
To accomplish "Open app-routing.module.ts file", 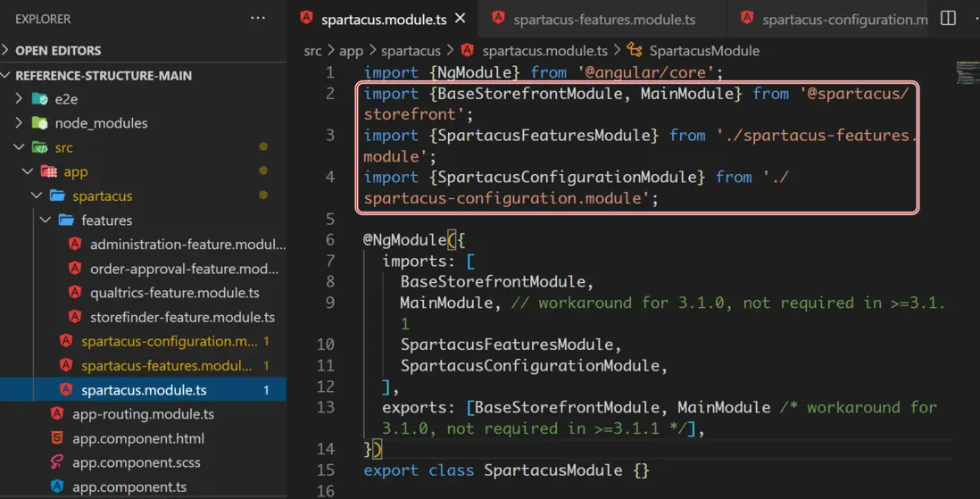I will 143,414.
